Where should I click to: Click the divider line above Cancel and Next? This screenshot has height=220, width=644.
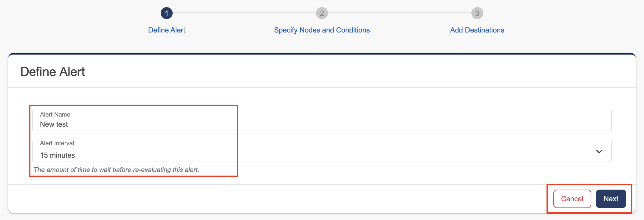268,185
